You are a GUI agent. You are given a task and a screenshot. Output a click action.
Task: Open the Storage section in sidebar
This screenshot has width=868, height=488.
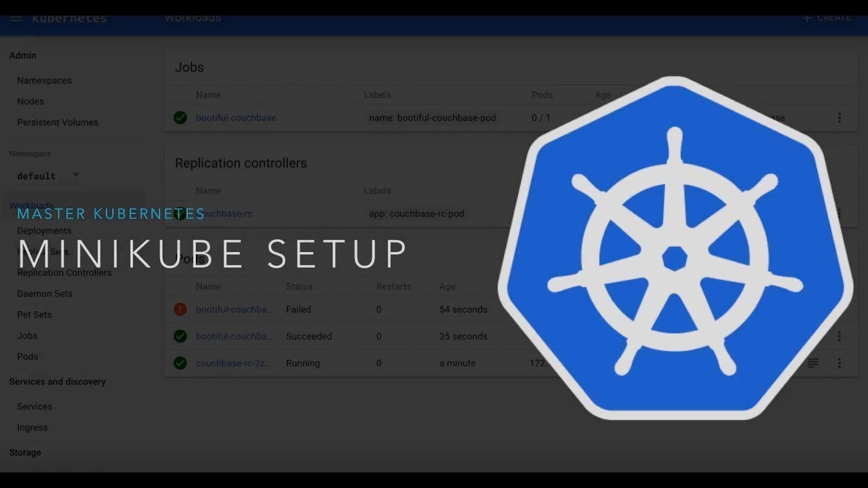click(x=25, y=452)
